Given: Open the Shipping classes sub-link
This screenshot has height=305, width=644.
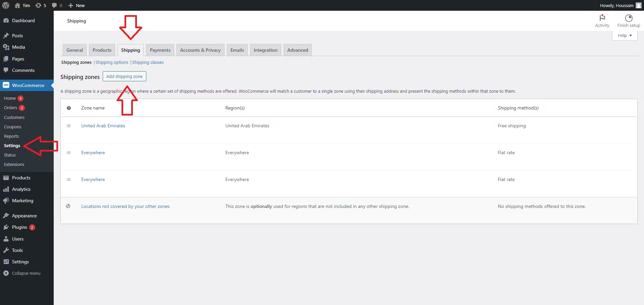Looking at the screenshot, I should [x=148, y=62].
